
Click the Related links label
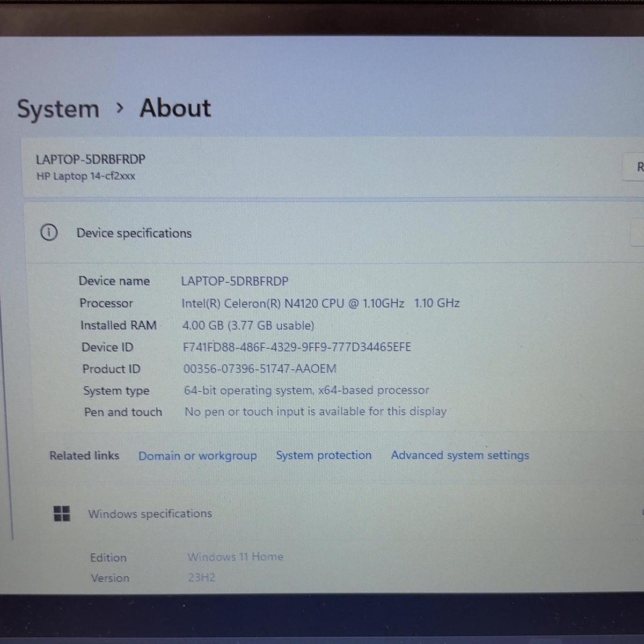coord(84,456)
